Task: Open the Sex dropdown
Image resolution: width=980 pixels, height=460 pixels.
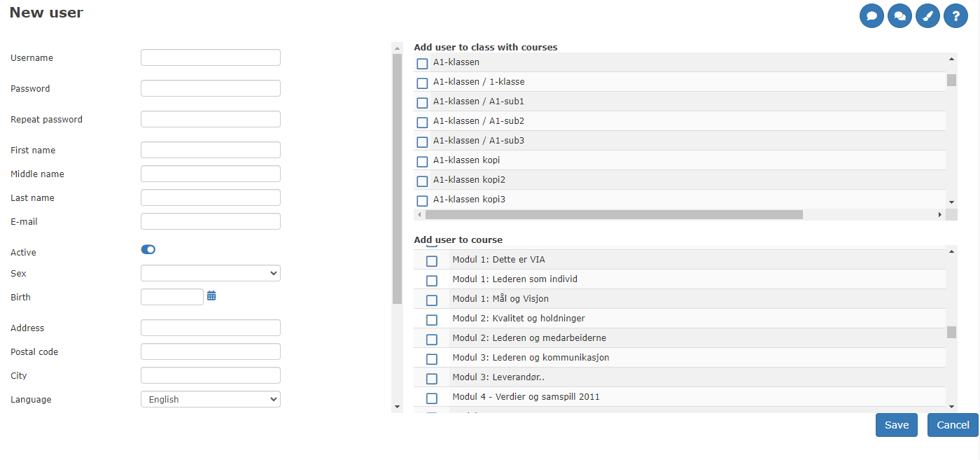Action: (210, 273)
